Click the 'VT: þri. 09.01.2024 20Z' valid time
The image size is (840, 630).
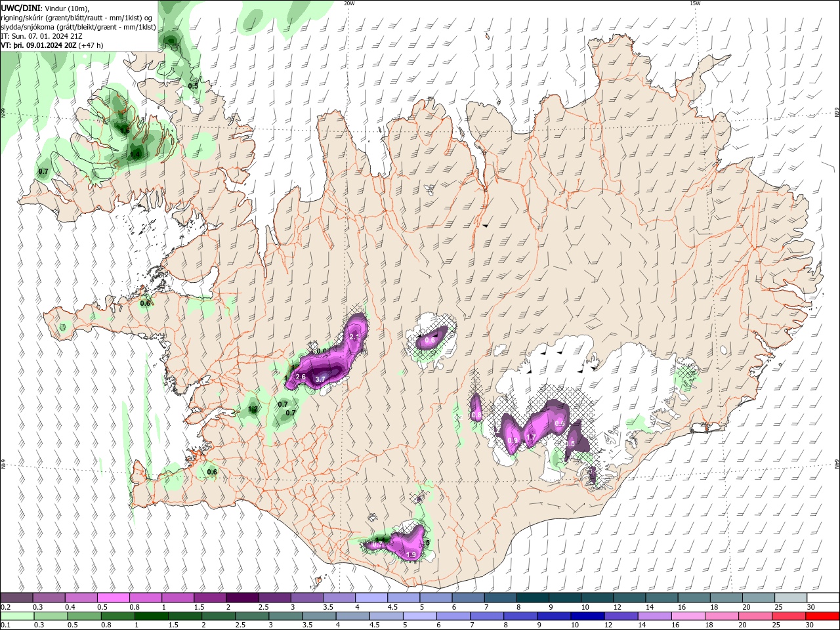tap(38, 45)
